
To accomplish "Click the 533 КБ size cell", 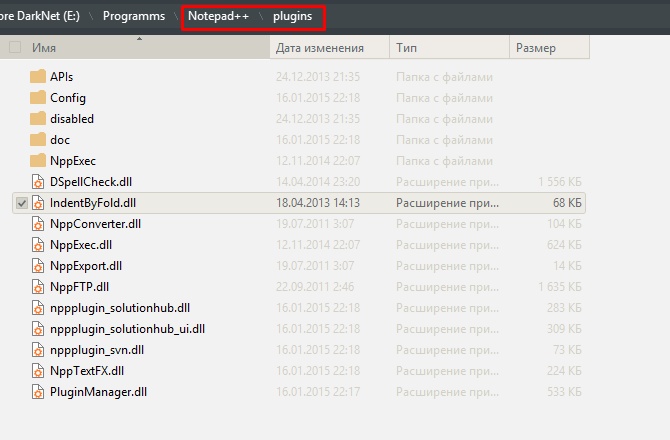I will point(564,392).
